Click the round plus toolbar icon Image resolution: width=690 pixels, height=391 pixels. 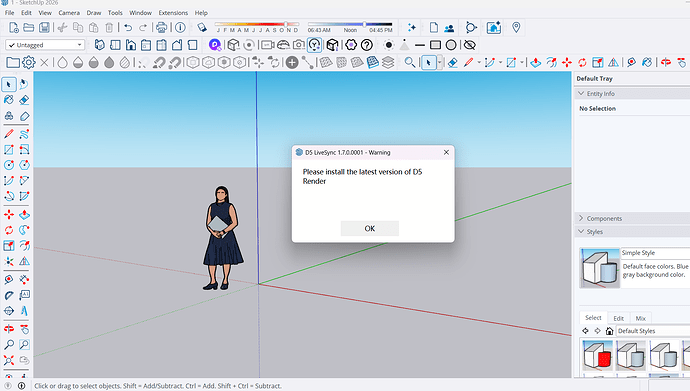pyautogui.click(x=292, y=62)
